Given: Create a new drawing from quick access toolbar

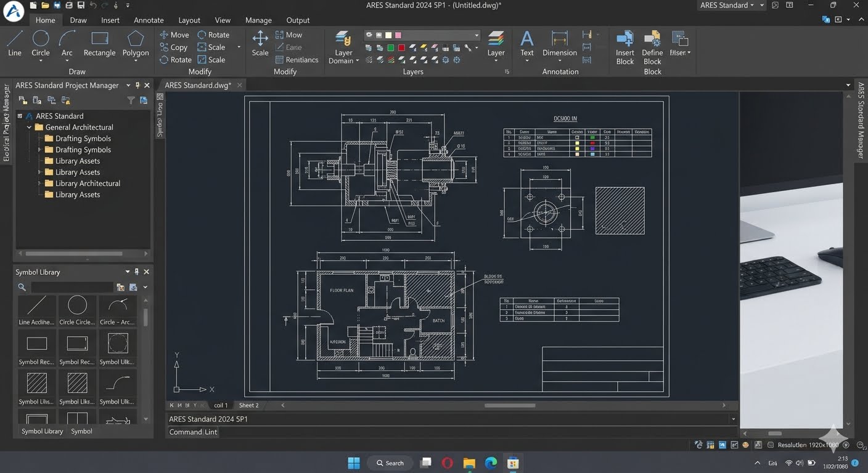Looking at the screenshot, I should pyautogui.click(x=33, y=6).
